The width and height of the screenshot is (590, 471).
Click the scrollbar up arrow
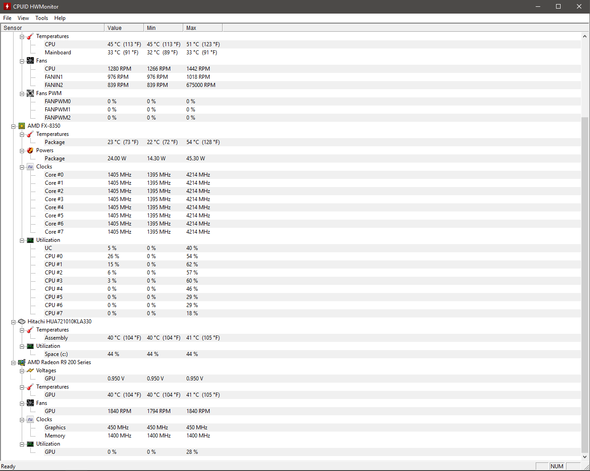585,36
